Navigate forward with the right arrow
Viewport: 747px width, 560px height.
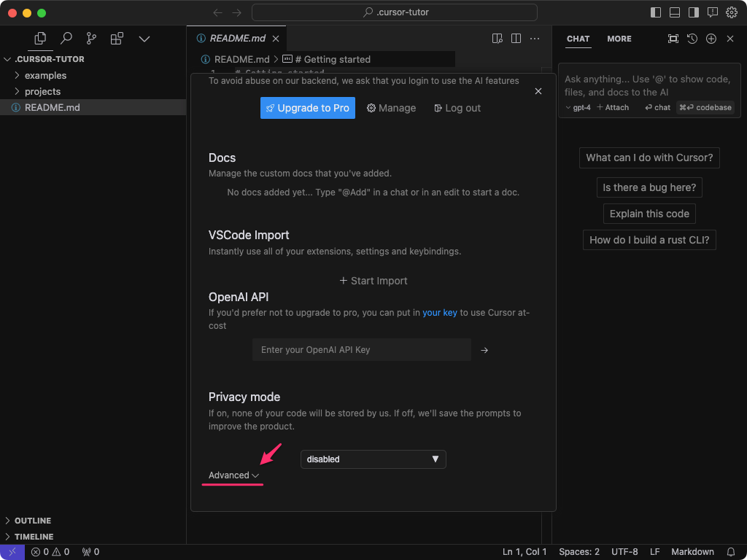coord(236,12)
